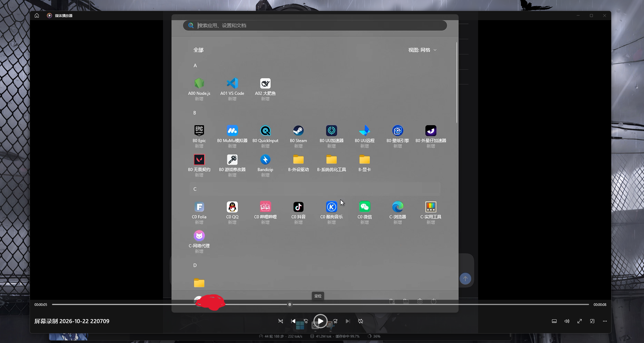Viewport: 644px width, 343px height.
Task: Open the volume control
Action: (x=567, y=321)
